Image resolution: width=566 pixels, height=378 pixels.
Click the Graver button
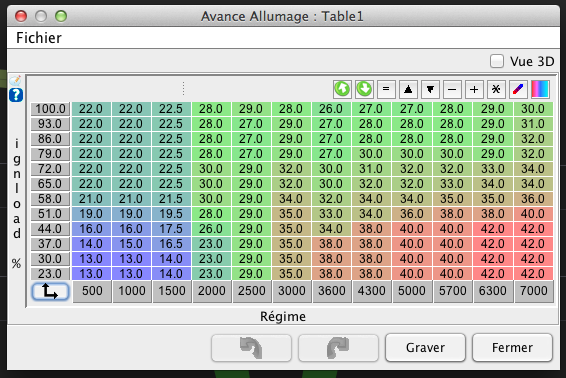click(x=425, y=348)
